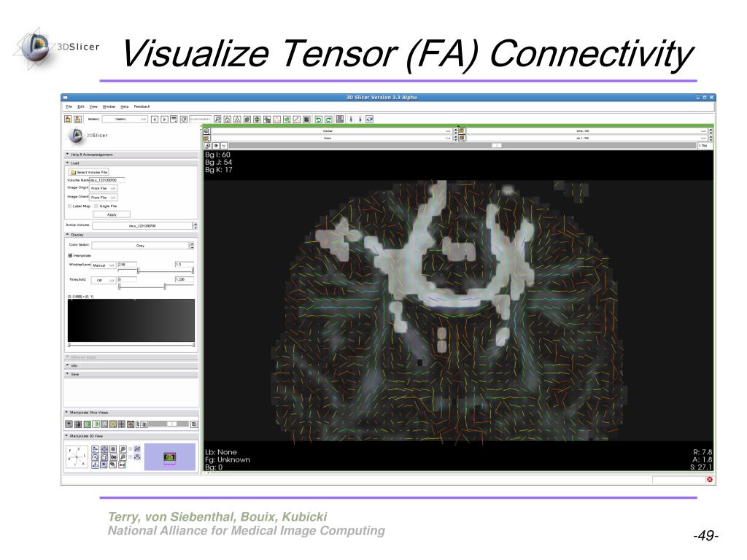Click the 3D view navigation thumbnail
The height and width of the screenshot is (560, 747).
click(x=169, y=457)
